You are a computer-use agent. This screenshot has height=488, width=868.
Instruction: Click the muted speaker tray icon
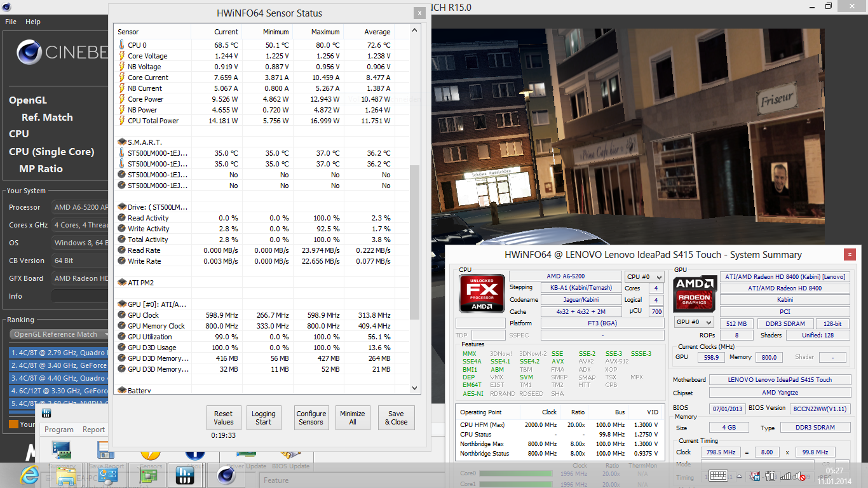(801, 476)
